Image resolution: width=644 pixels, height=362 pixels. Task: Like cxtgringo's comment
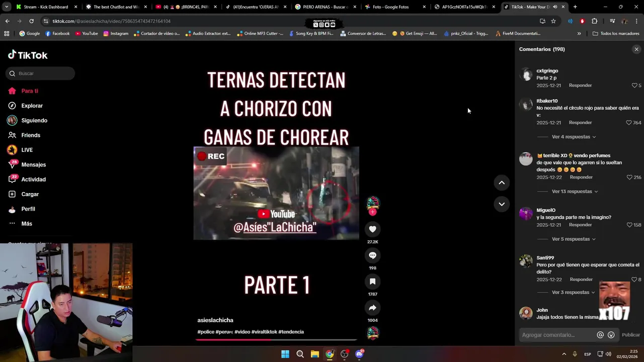click(x=634, y=85)
